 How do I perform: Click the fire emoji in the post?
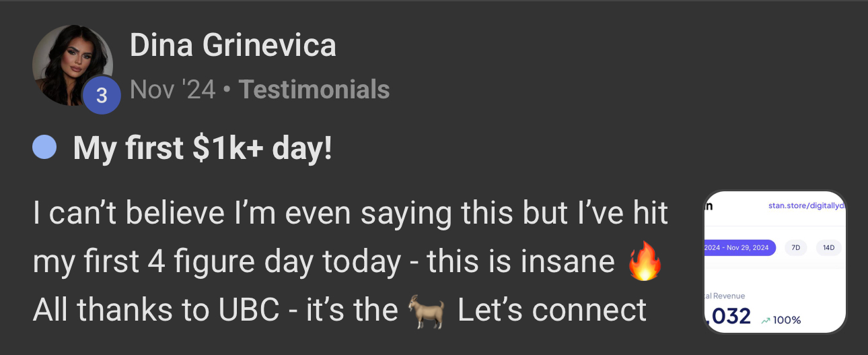(x=645, y=263)
